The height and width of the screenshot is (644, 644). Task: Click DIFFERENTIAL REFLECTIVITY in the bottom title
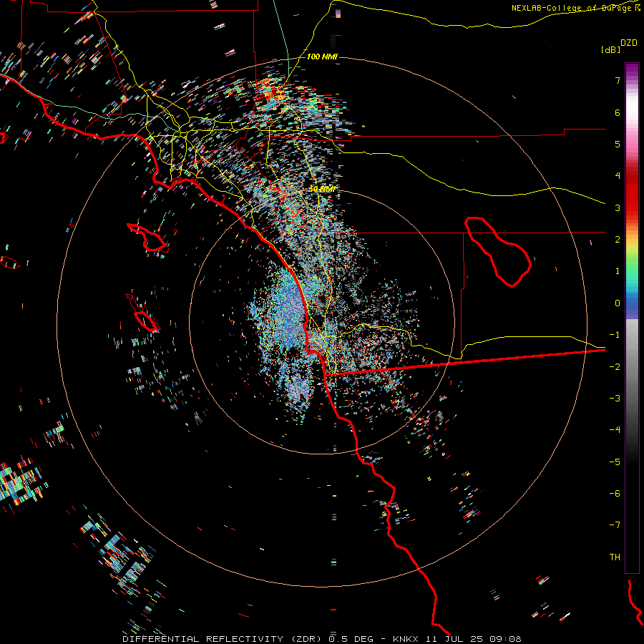(x=203, y=639)
